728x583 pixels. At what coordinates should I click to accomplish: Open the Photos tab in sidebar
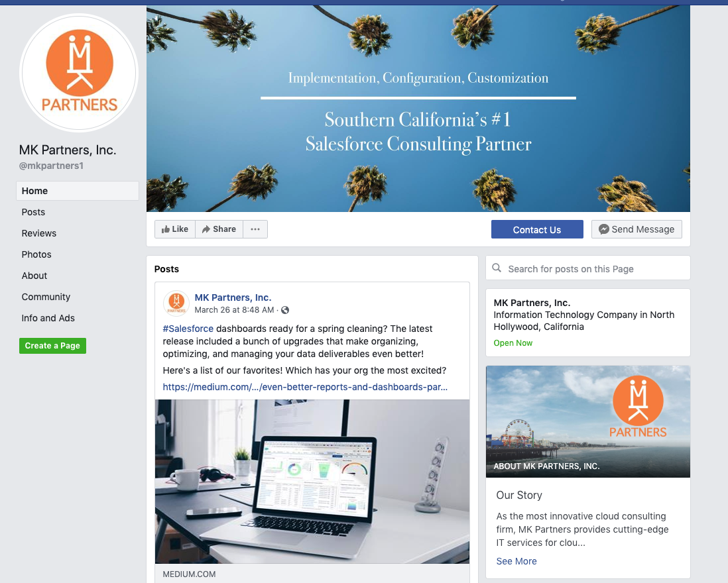tap(36, 254)
